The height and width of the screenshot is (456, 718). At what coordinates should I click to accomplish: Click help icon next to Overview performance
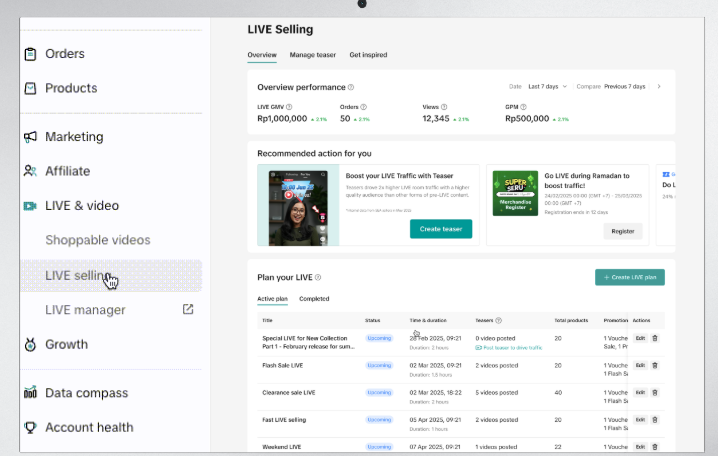[x=351, y=88]
